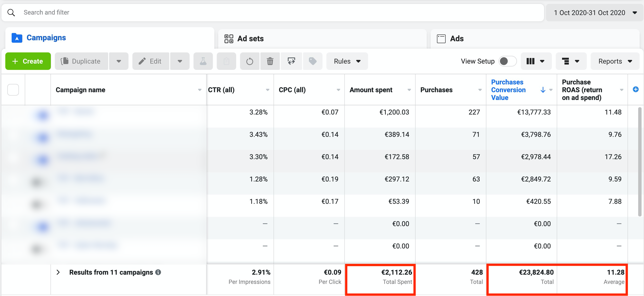Click the trash delete icon
This screenshot has width=644, height=296.
(x=270, y=61)
